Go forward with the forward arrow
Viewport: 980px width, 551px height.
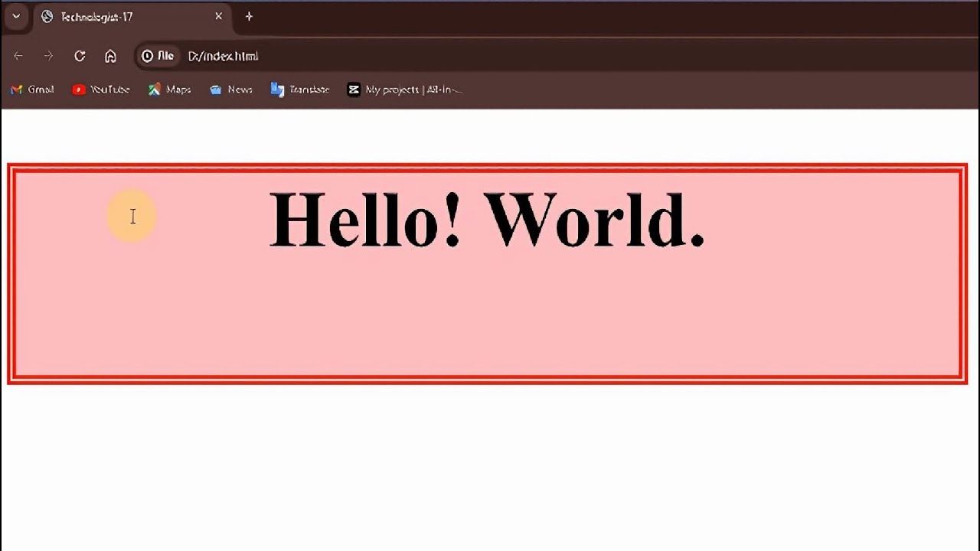click(48, 56)
